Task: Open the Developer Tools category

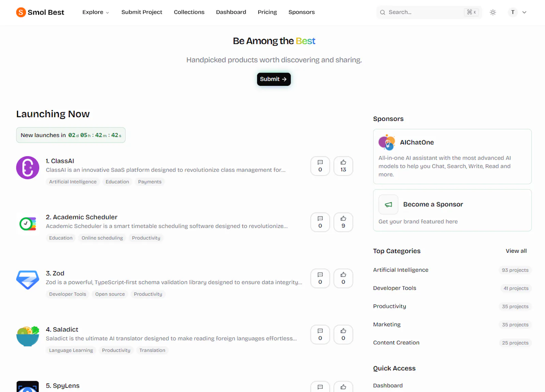Action: coord(394,288)
